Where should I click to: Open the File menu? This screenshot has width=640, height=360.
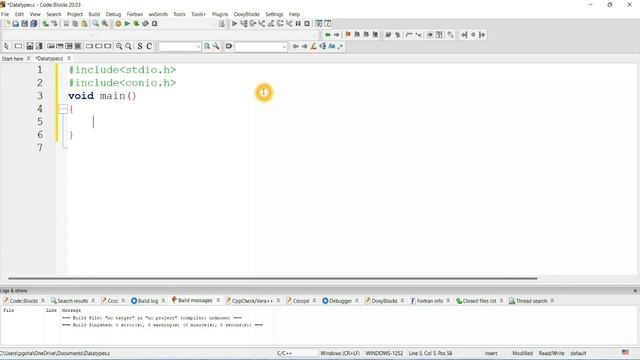coord(5,14)
